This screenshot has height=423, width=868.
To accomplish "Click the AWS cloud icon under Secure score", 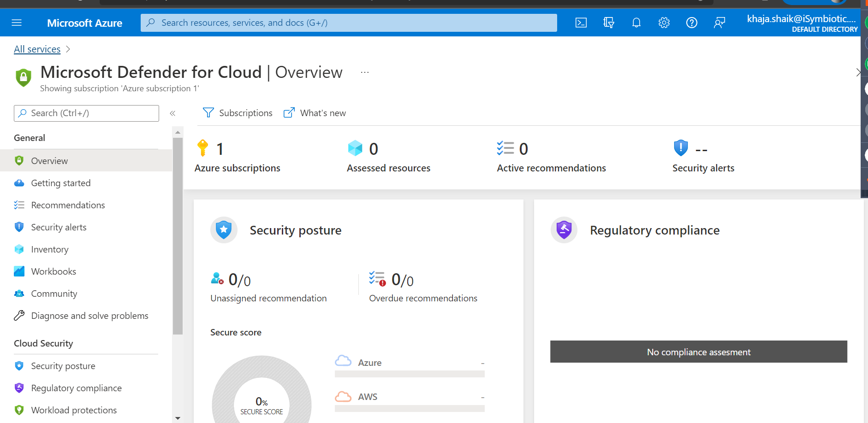I will (343, 396).
